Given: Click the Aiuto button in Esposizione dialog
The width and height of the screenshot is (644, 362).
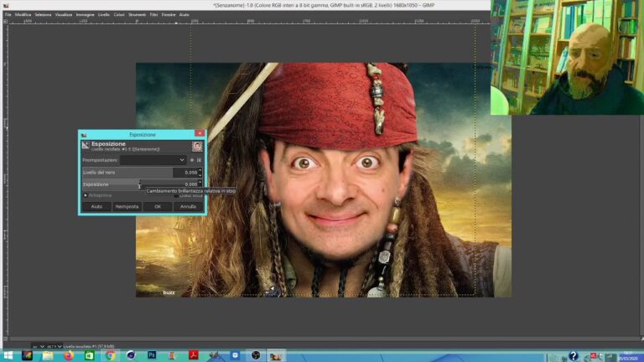Looking at the screenshot, I should pyautogui.click(x=96, y=207).
